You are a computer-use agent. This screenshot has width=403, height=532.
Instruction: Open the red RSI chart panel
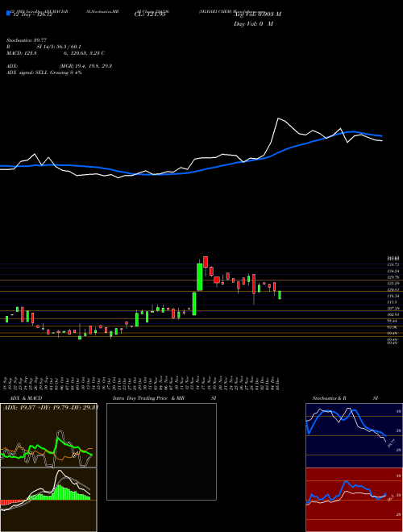point(354,500)
